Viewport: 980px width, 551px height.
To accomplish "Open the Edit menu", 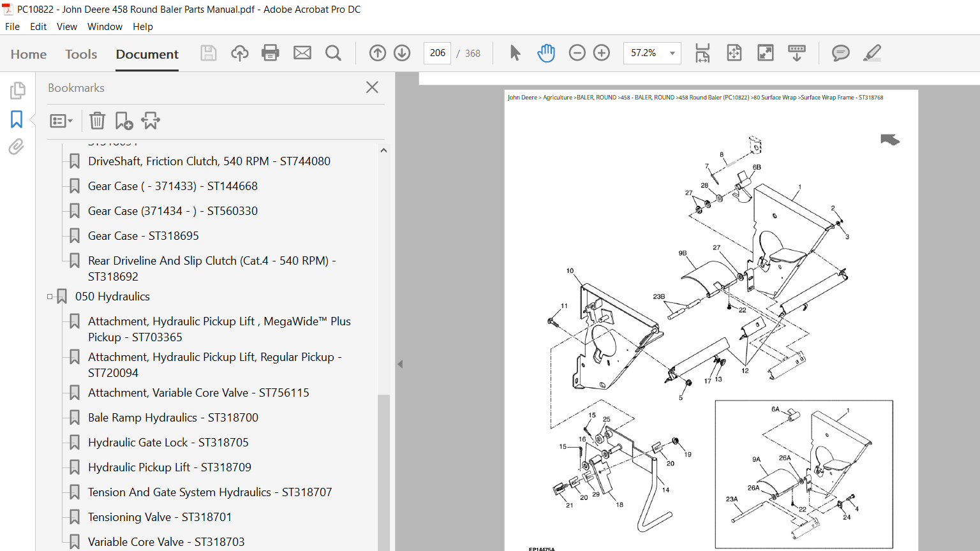I will pyautogui.click(x=38, y=27).
